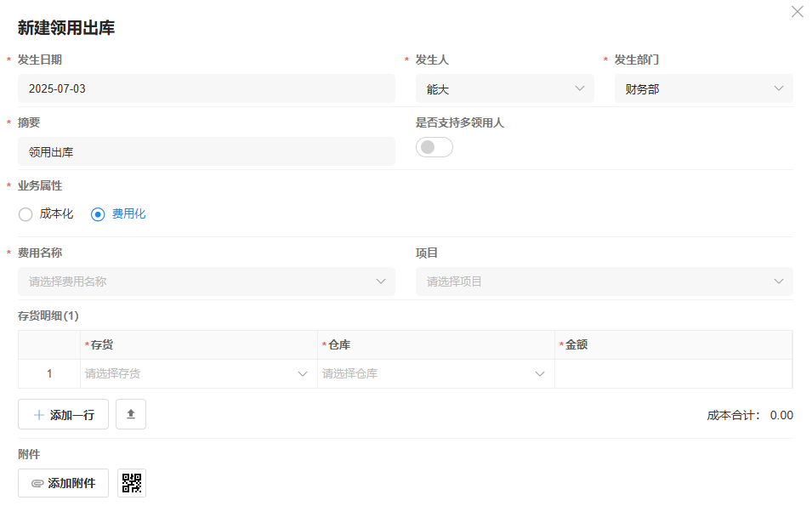This screenshot has width=812, height=523.
Task: Click the 摘要 text input field
Action: coord(206,151)
